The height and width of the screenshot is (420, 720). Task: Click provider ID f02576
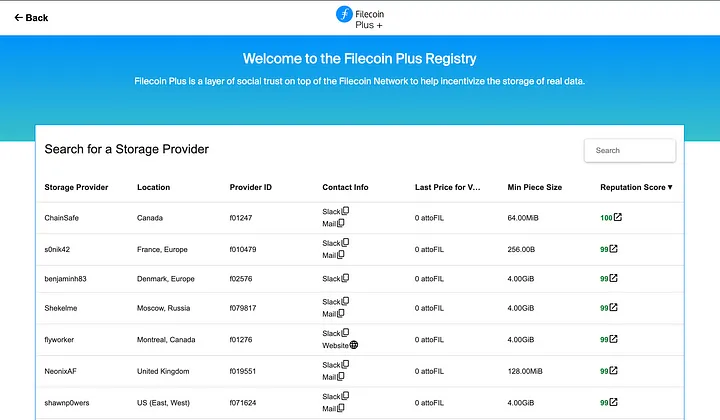coord(241,279)
